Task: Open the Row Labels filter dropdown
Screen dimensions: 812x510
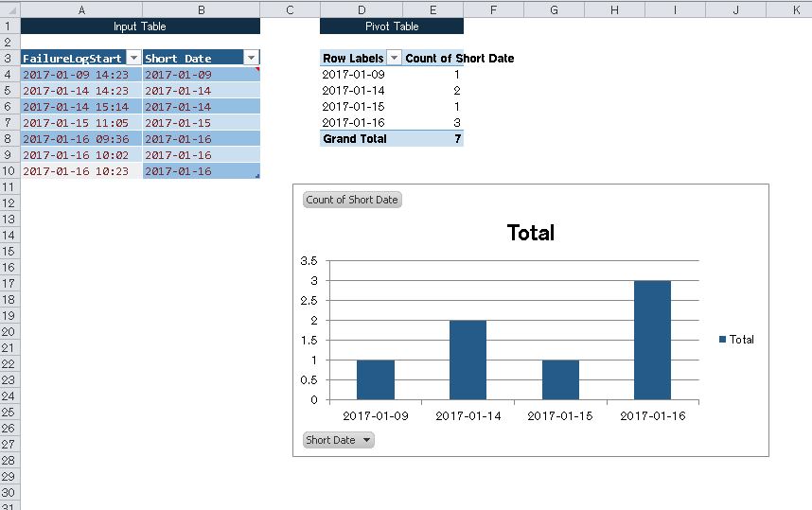Action: (x=394, y=58)
